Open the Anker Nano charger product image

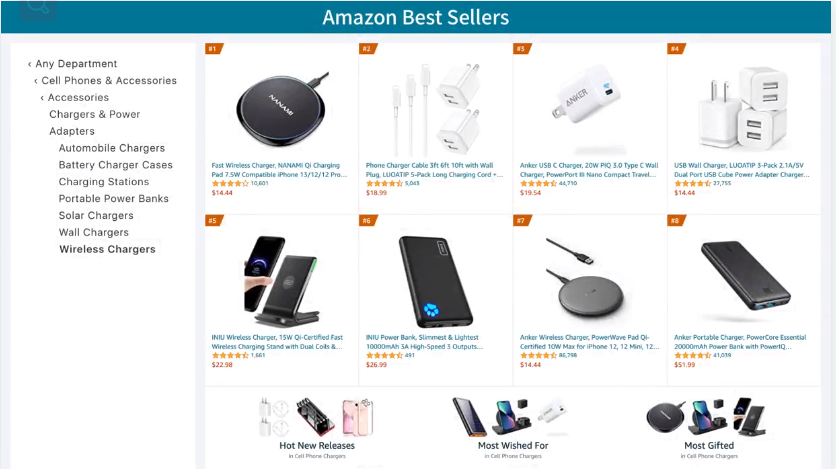588,102
